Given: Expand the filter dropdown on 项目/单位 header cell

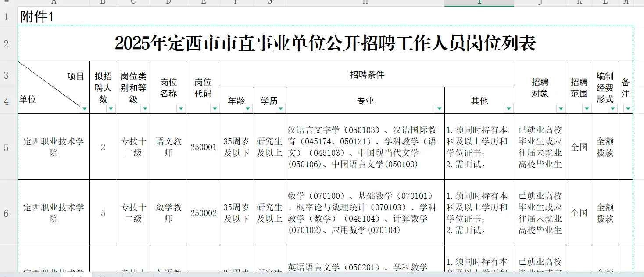Looking at the screenshot, I should [85, 108].
